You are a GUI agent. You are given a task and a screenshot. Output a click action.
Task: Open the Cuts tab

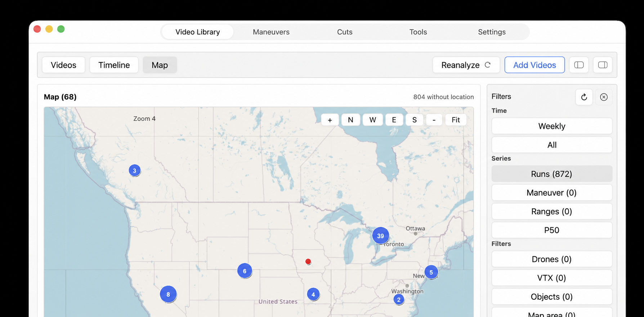pyautogui.click(x=345, y=32)
